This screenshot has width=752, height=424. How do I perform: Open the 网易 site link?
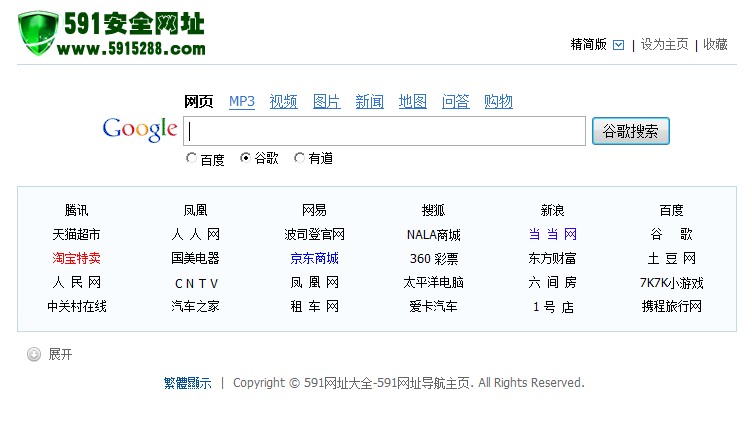(314, 210)
